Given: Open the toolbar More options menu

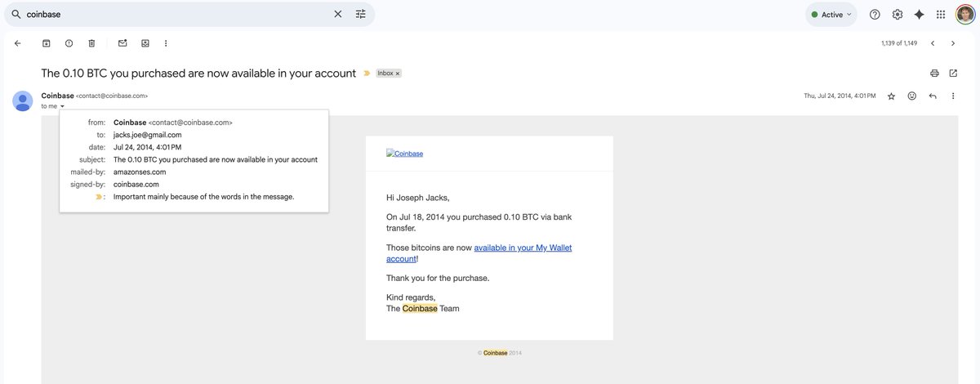Looking at the screenshot, I should click(x=166, y=43).
